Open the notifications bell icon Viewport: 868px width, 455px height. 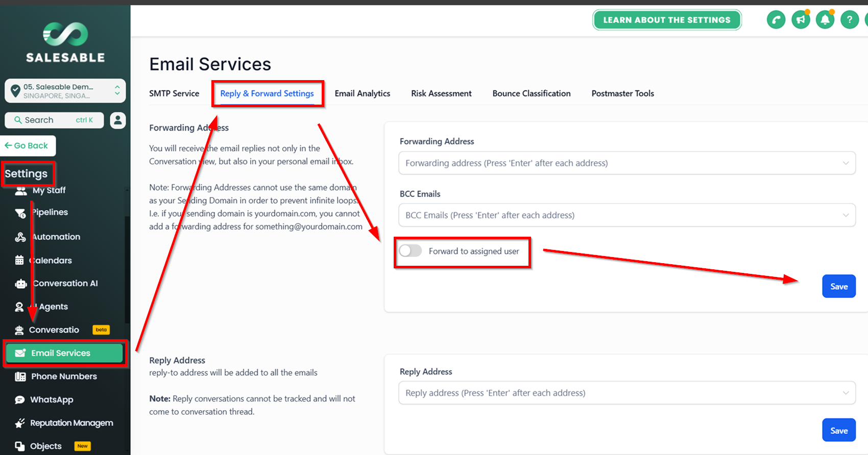click(825, 20)
